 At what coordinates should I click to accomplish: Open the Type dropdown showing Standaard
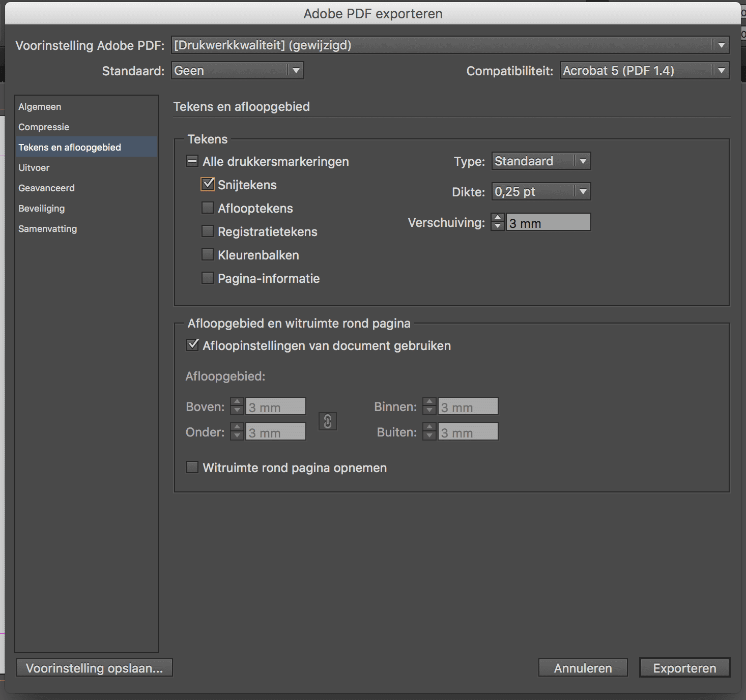tap(582, 161)
